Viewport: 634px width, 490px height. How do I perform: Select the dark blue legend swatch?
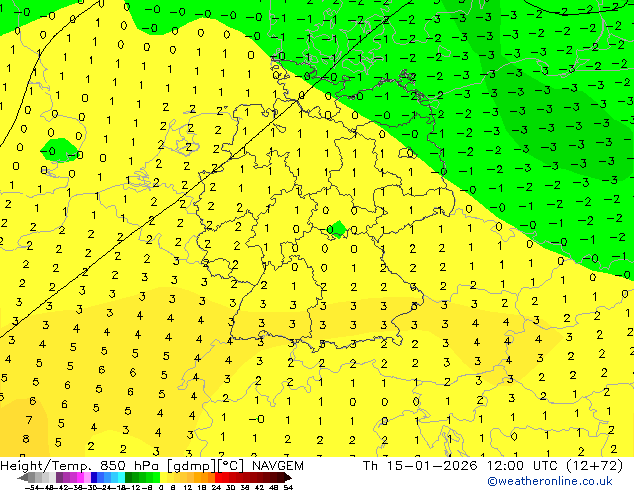(x=94, y=477)
